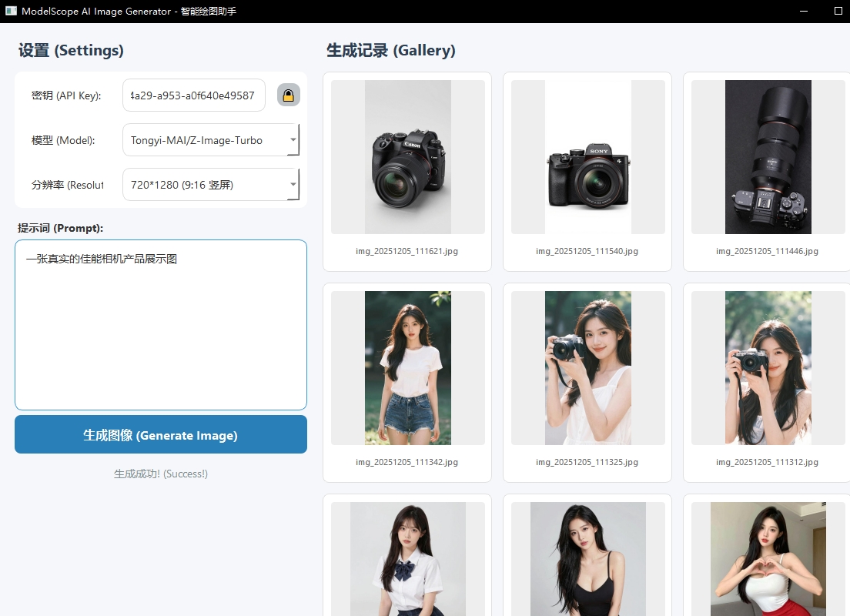Screen dimensions: 850x616
Task: Click the API Key input field
Action: (x=193, y=95)
